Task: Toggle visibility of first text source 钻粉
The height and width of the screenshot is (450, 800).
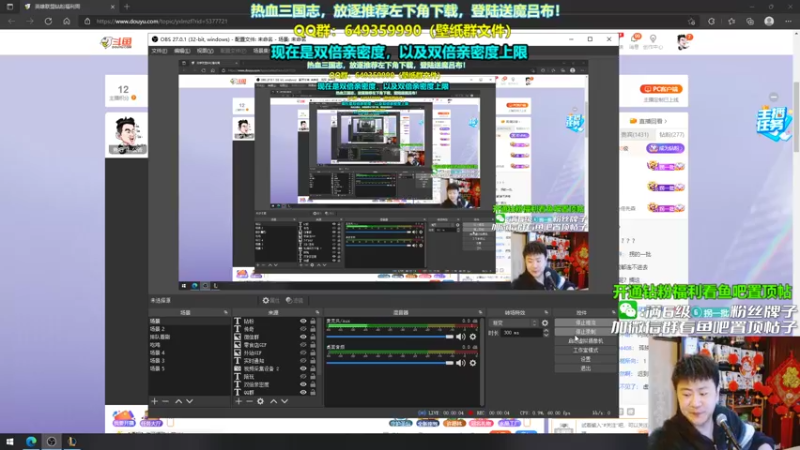Action: coord(303,321)
